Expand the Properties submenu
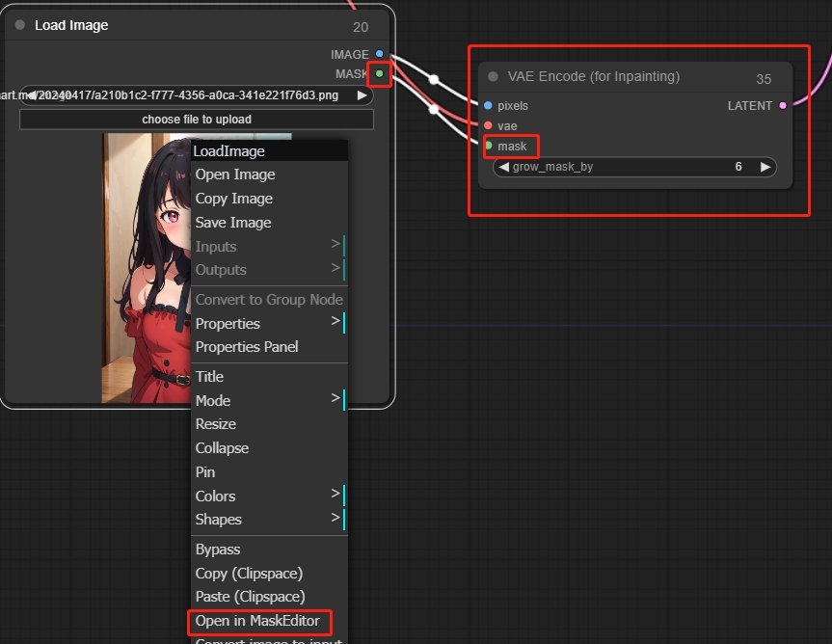The height and width of the screenshot is (644, 832). 269,323
